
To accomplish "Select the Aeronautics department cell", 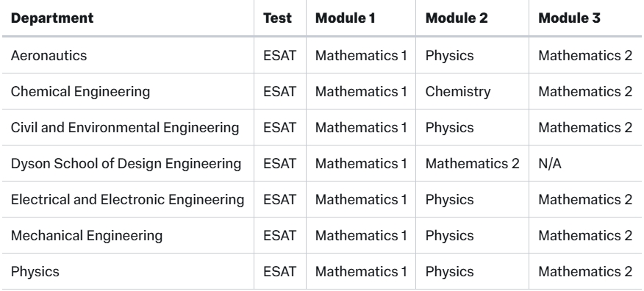I will [x=49, y=55].
